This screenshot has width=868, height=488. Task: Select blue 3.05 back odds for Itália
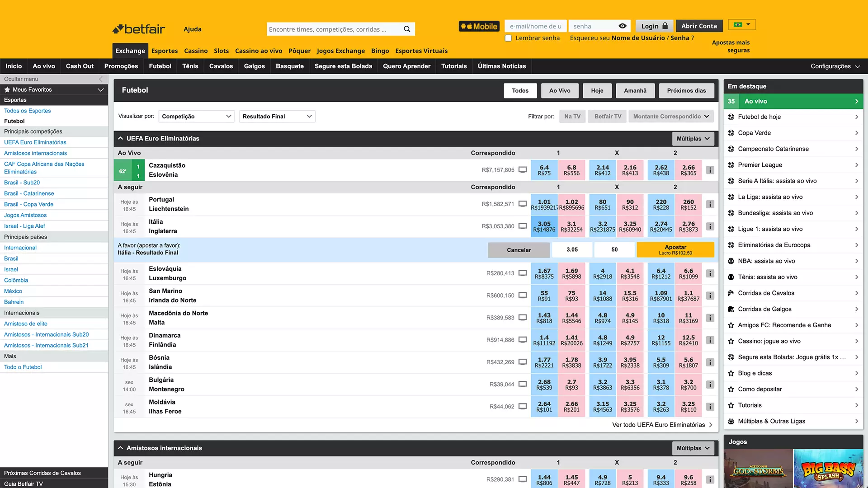(544, 227)
